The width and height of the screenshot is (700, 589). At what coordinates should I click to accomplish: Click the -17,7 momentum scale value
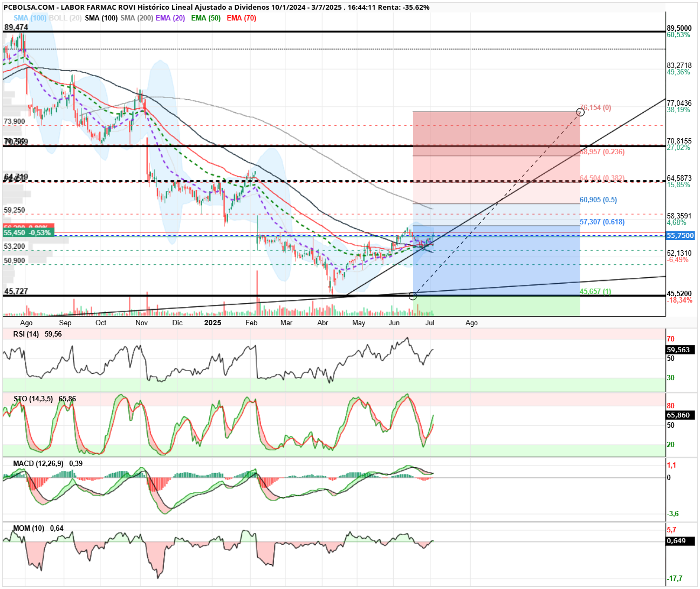(x=675, y=578)
